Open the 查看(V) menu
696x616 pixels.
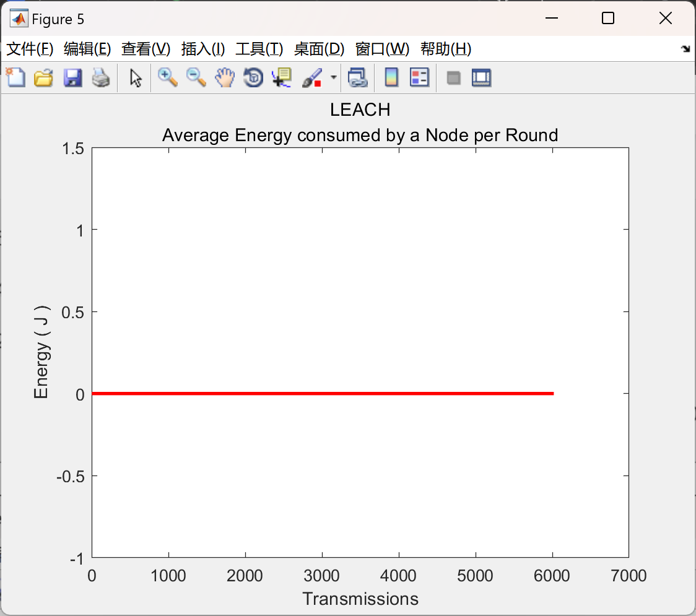coord(146,49)
